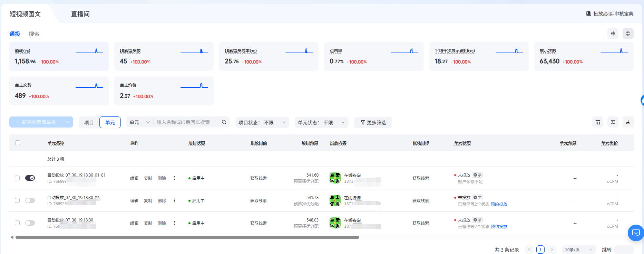Select page number 1

540,250
